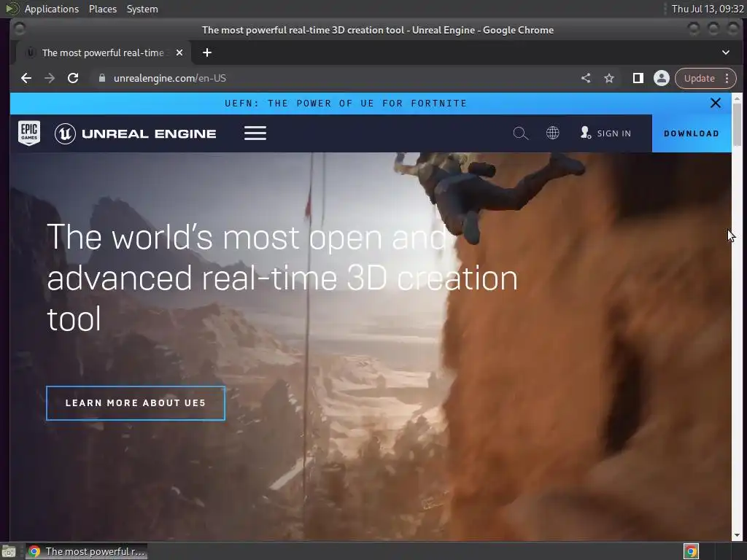The height and width of the screenshot is (560, 747).
Task: Click show desktop icon in bottom panel
Action: (x=9, y=551)
